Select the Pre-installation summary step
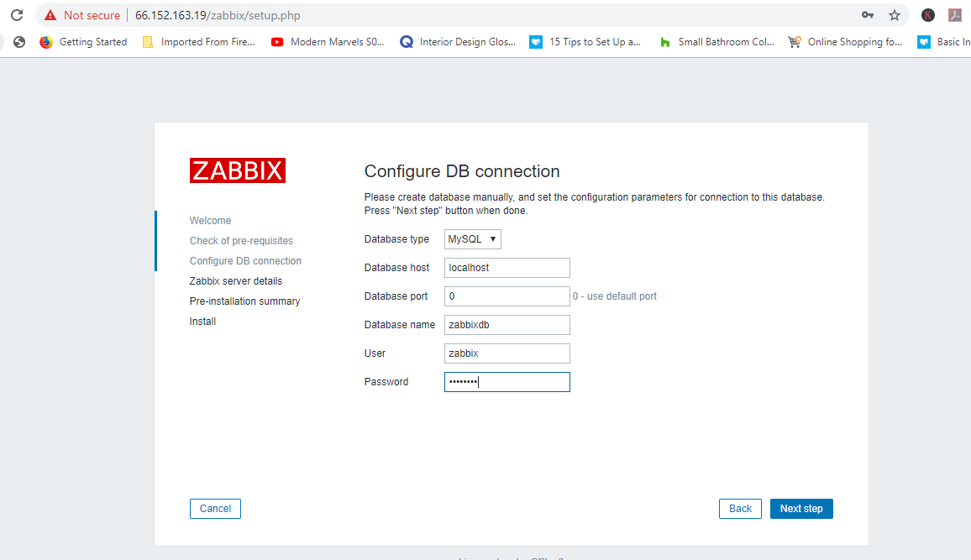The image size is (971, 560). (x=244, y=301)
